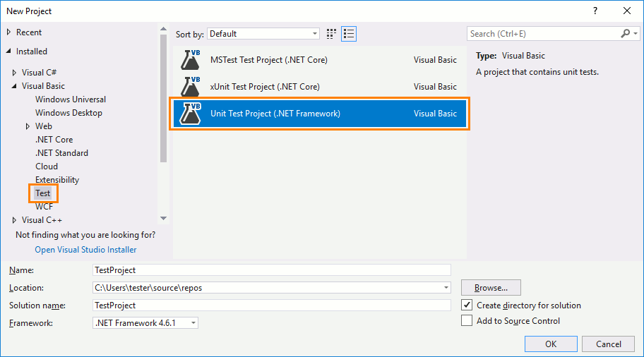Click the project Name input field
The image size is (644, 357).
pyautogui.click(x=271, y=270)
